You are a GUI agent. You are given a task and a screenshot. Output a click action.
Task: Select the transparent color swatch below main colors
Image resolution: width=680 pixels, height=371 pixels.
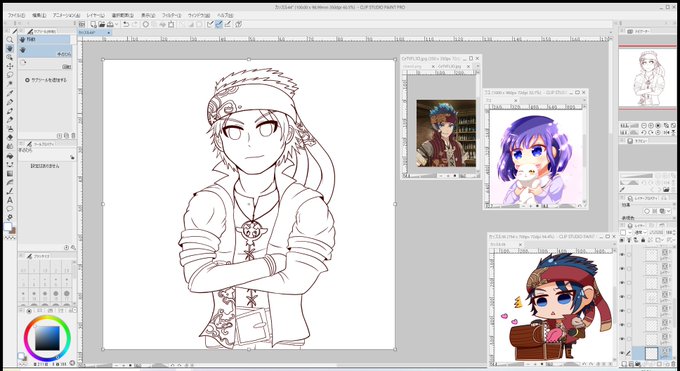(10, 237)
